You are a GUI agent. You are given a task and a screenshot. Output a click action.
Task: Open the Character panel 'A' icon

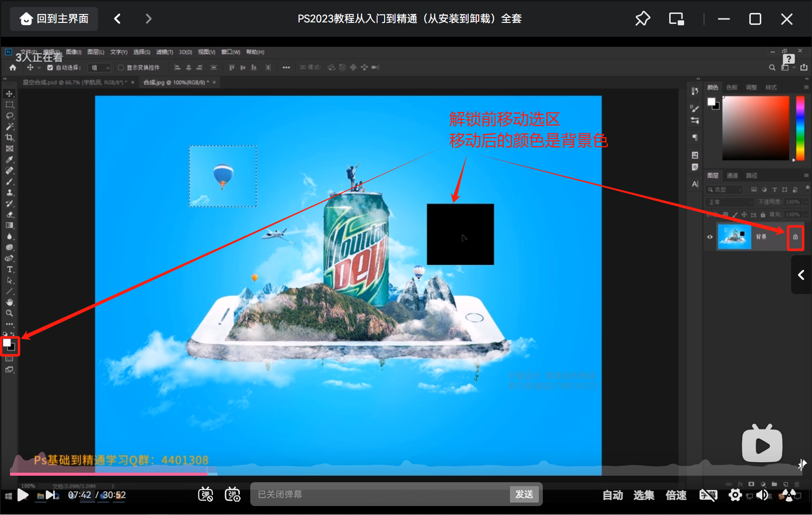(695, 184)
